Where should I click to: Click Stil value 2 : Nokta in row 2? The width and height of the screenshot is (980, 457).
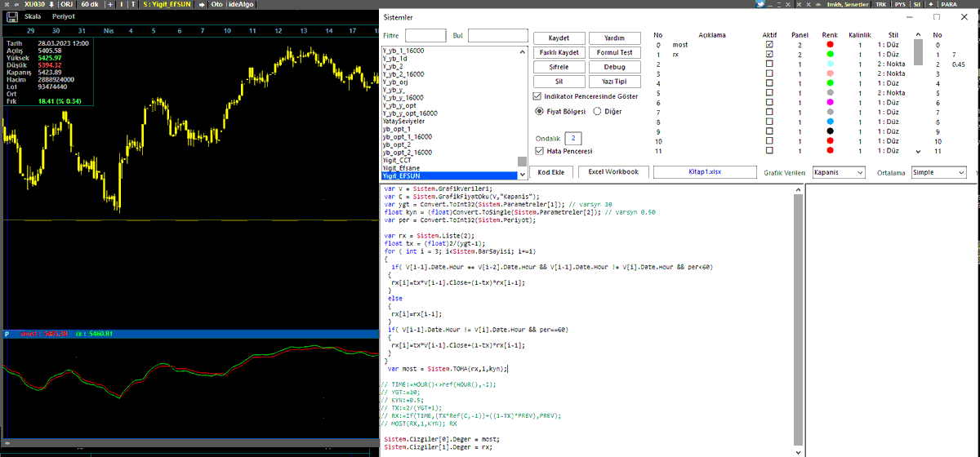click(x=891, y=64)
